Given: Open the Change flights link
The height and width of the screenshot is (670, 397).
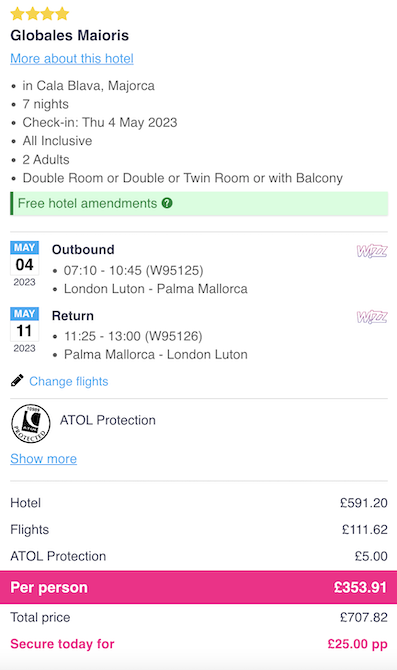Looking at the screenshot, I should coord(68,381).
